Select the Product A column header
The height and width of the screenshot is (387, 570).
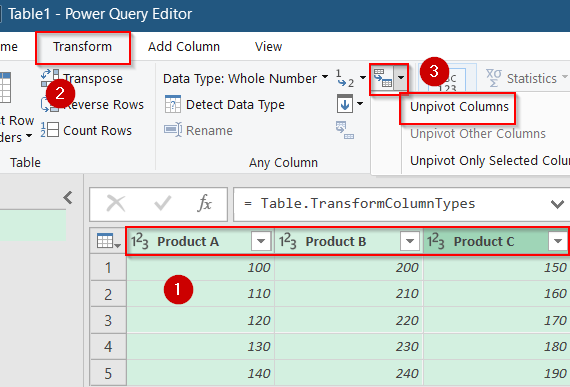point(200,241)
